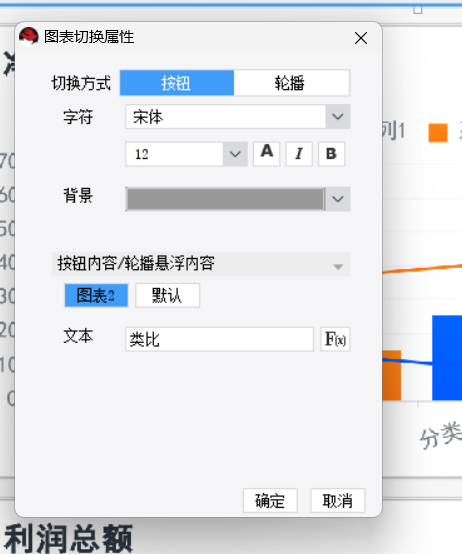The width and height of the screenshot is (462, 554).
Task: Click the font color A icon
Action: tap(267, 154)
